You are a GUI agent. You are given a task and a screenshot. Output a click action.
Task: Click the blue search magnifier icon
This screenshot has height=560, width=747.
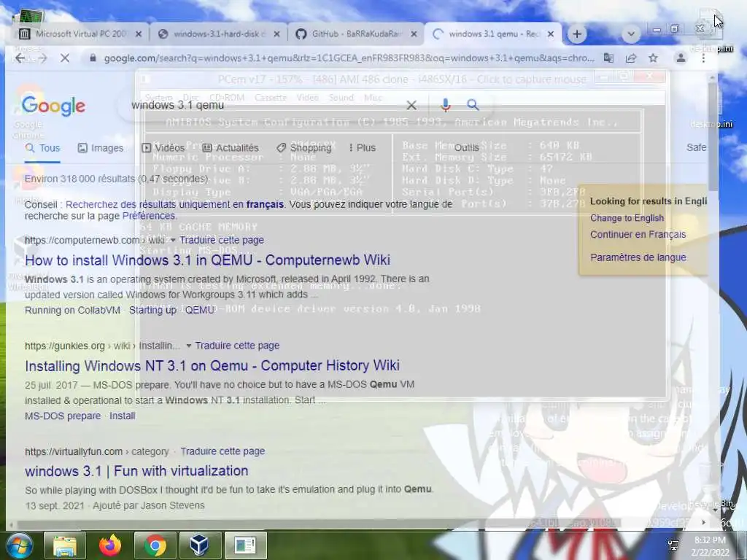tap(473, 104)
